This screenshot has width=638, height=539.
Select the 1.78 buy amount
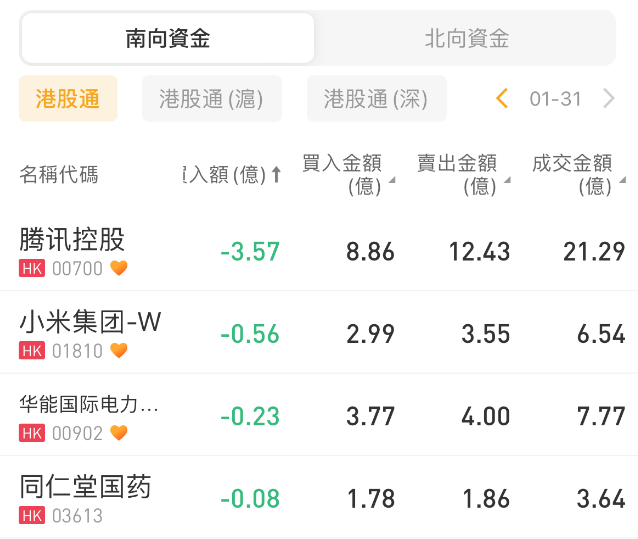click(371, 499)
